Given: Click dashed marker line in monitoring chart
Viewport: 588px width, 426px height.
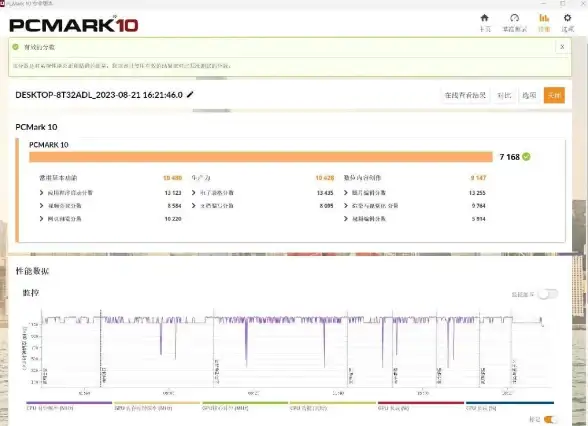Looking at the screenshot, I should point(100,348).
